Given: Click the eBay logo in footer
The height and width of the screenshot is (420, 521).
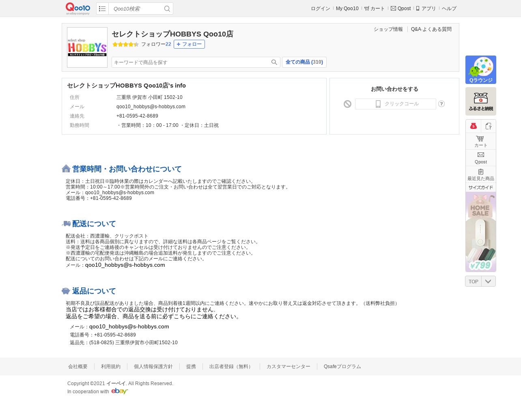Looking at the screenshot, I should [120, 391].
